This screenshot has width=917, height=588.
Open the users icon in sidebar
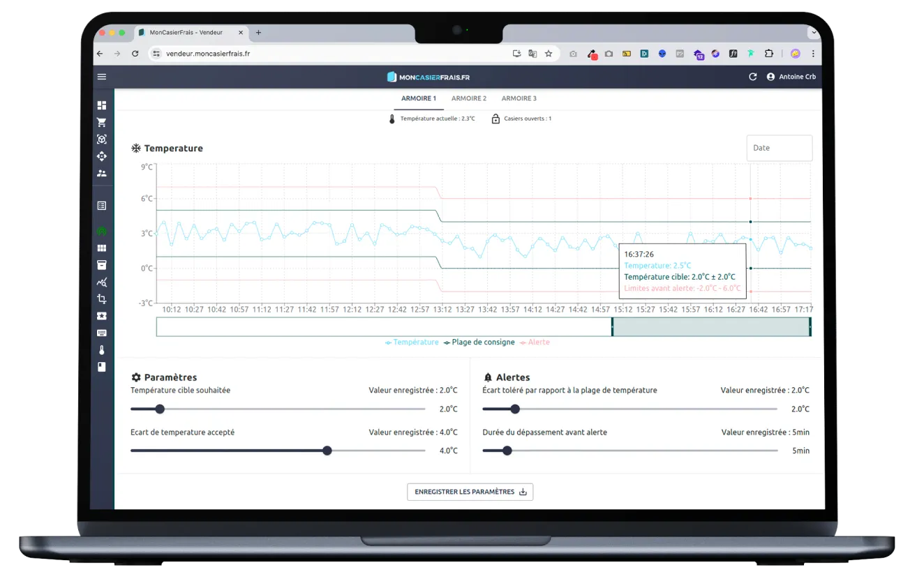[102, 173]
